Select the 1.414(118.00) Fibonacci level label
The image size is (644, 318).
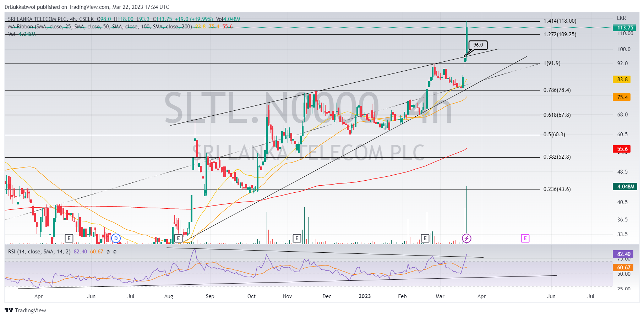coord(560,21)
